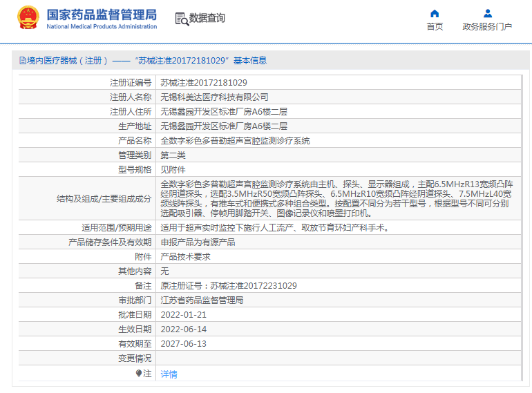Click the 变更情况 row label
Screen dimensions: 532x393
point(135,358)
